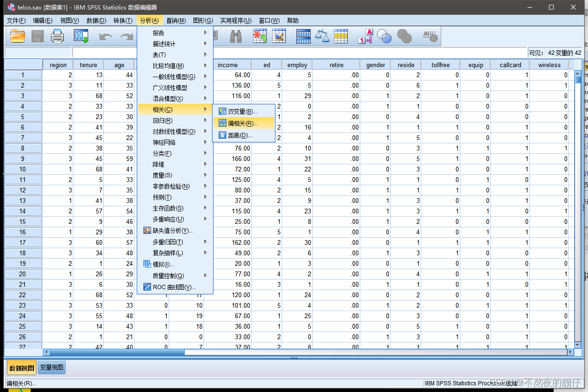Image resolution: width=588 pixels, height=392 pixels.
Task: Open the Recall recently used dialogs icon
Action: pos(81,36)
